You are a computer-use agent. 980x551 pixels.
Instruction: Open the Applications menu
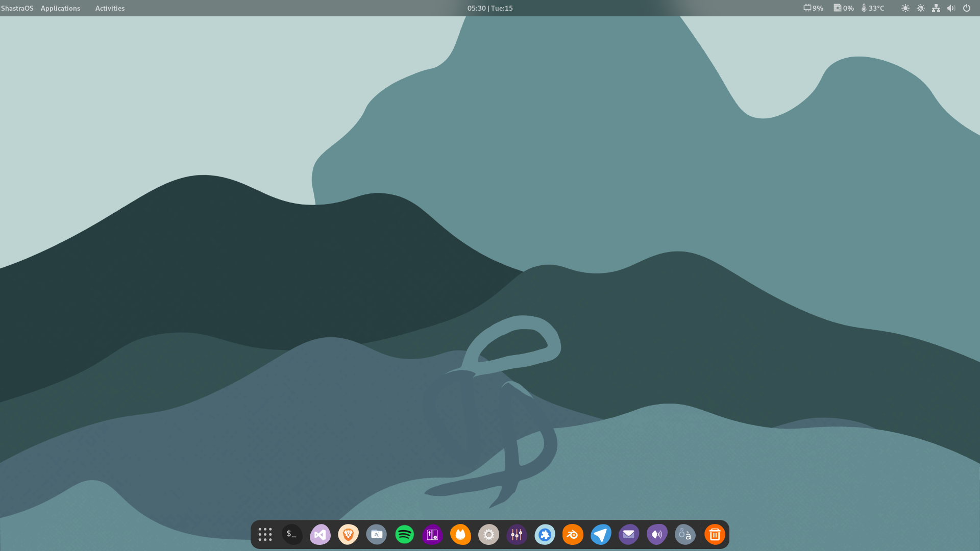(x=60, y=8)
